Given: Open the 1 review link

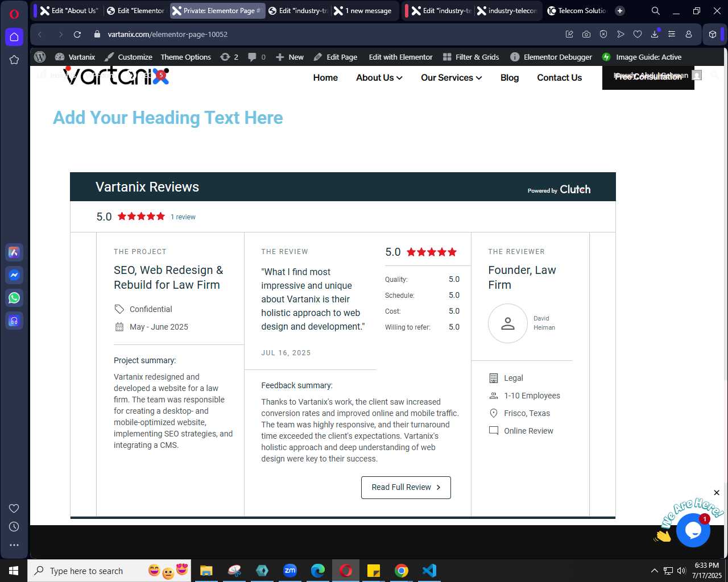Looking at the screenshot, I should [183, 217].
